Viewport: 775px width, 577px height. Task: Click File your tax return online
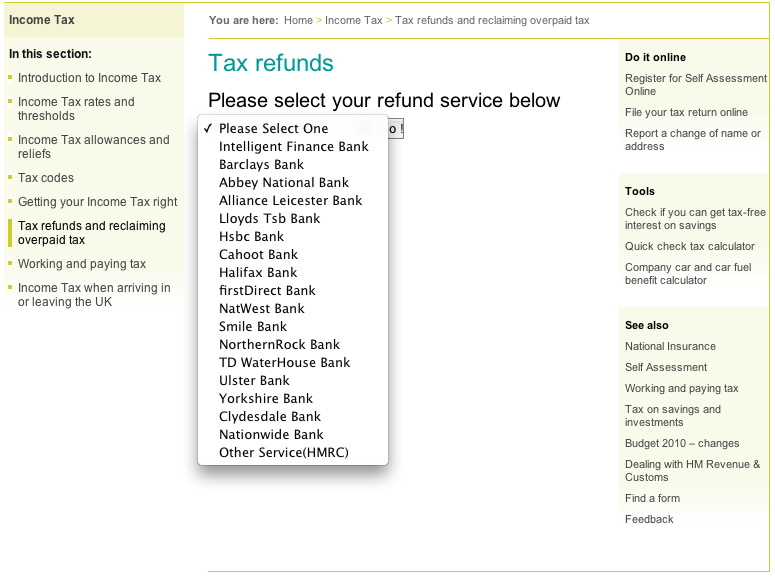tap(686, 112)
